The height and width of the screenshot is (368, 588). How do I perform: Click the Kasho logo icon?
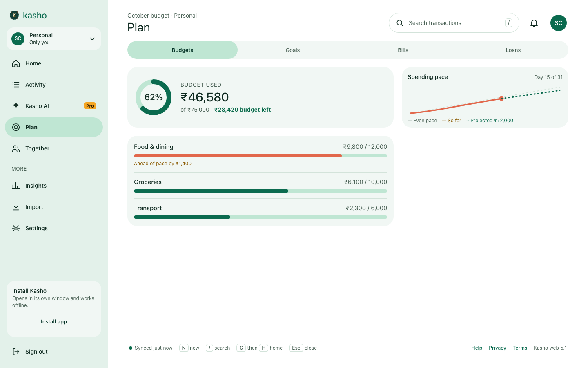14,15
